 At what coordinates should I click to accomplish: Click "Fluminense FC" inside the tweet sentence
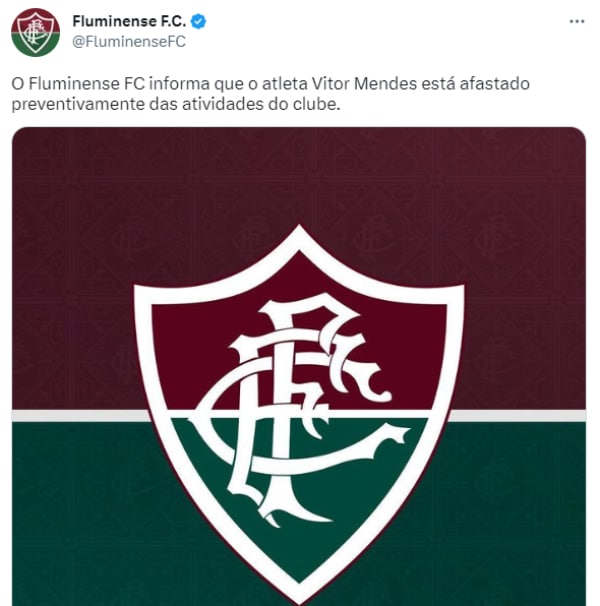87,83
